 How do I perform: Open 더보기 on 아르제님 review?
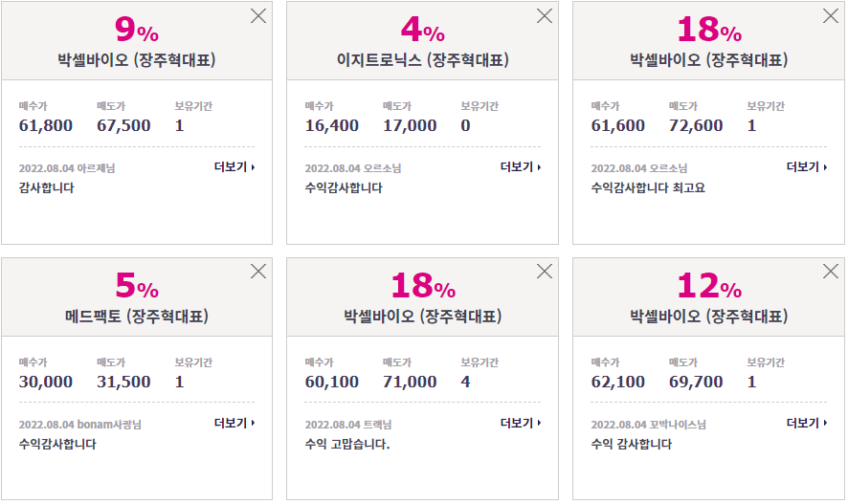point(234,167)
